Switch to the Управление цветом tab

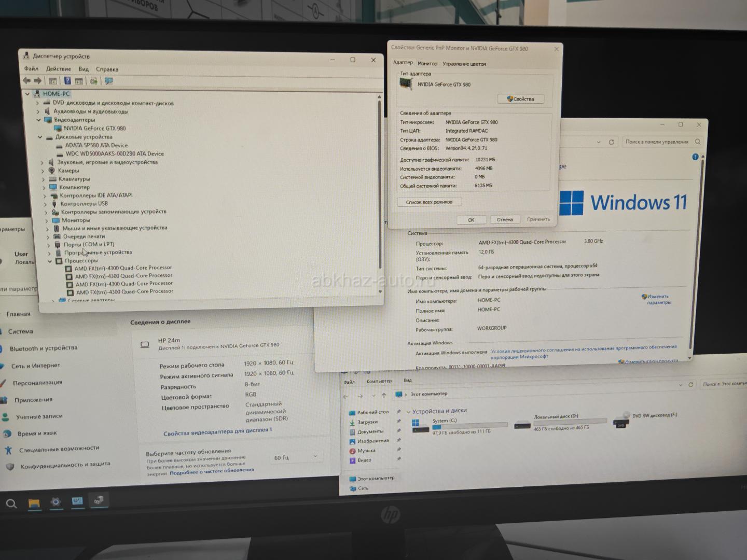point(464,64)
